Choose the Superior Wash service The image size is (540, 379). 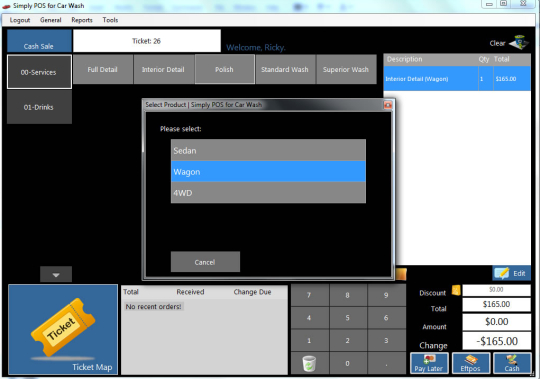point(346,69)
